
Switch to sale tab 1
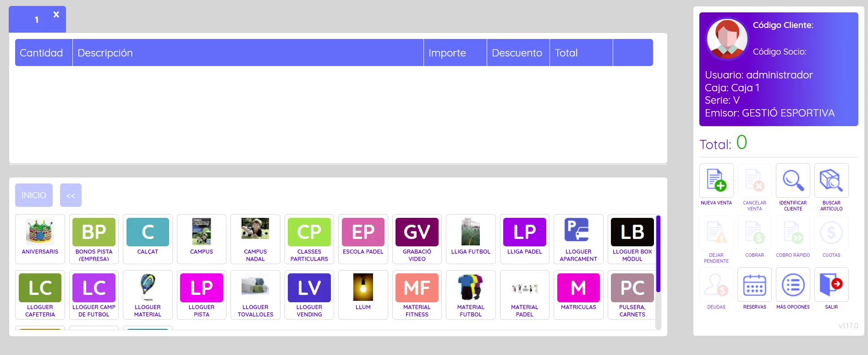tap(37, 20)
